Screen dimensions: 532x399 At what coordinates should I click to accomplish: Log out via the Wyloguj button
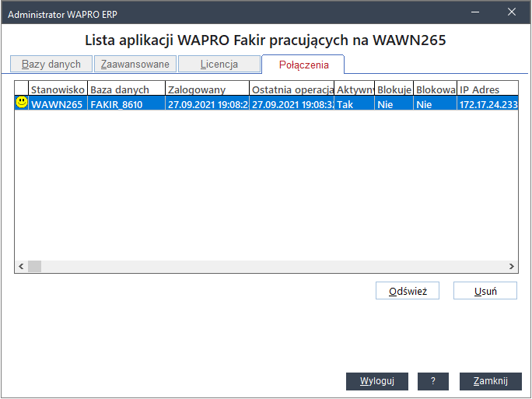click(x=377, y=381)
